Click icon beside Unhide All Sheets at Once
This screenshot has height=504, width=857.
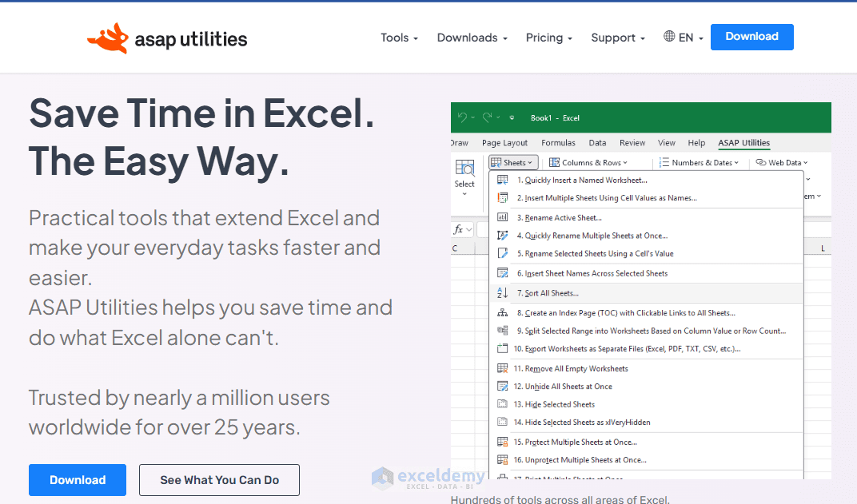(x=502, y=386)
